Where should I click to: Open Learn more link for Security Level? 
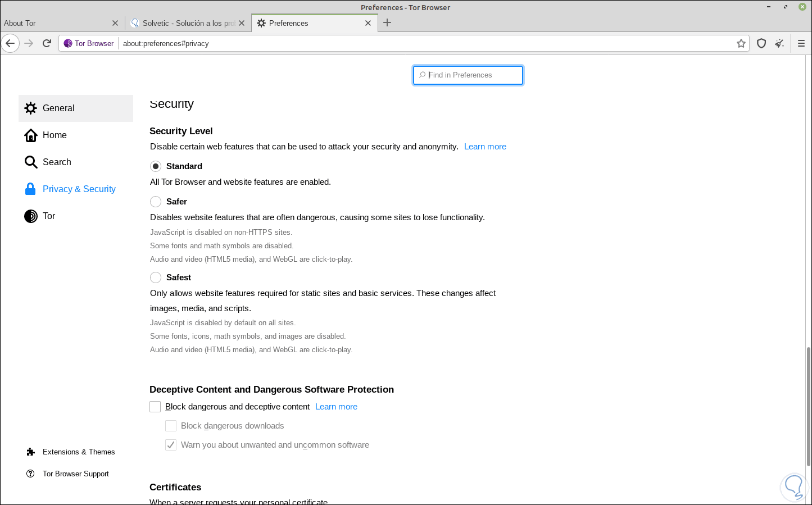(485, 147)
